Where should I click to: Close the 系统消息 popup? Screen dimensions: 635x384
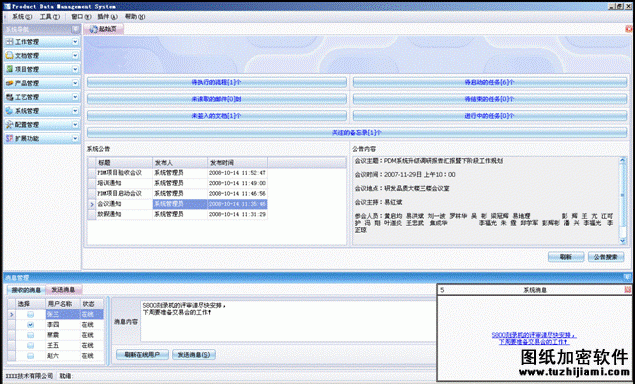pyautogui.click(x=628, y=290)
